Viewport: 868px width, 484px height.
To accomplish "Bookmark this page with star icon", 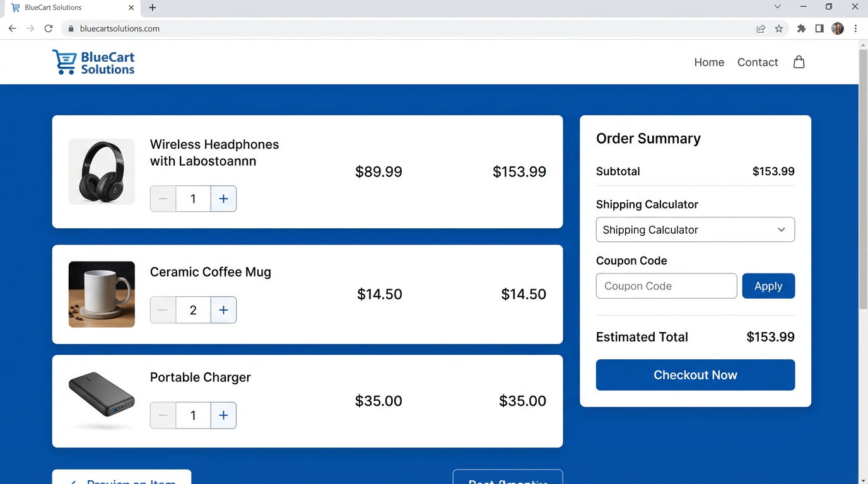I will (779, 28).
